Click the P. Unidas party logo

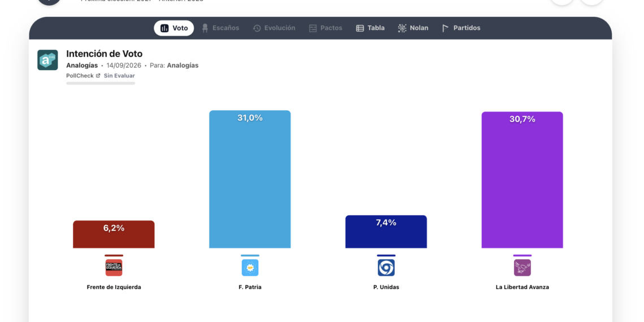tap(386, 268)
